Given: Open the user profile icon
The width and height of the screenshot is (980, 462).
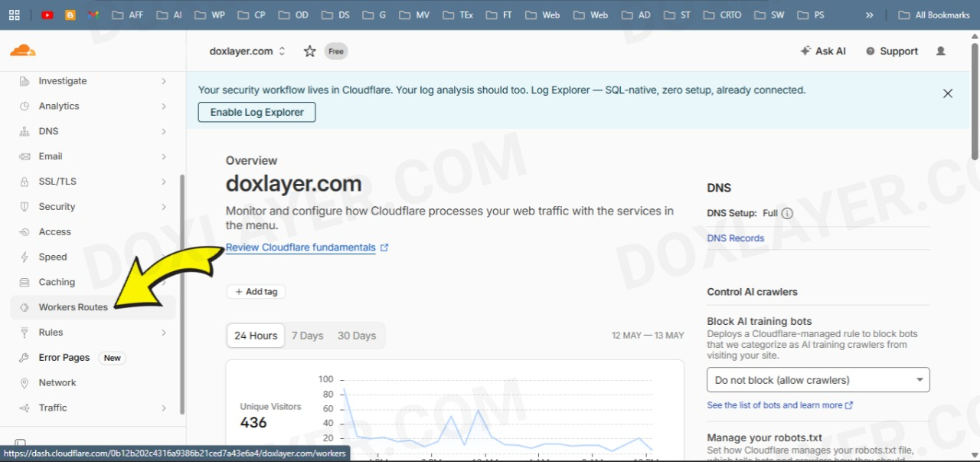Looking at the screenshot, I should tap(941, 51).
